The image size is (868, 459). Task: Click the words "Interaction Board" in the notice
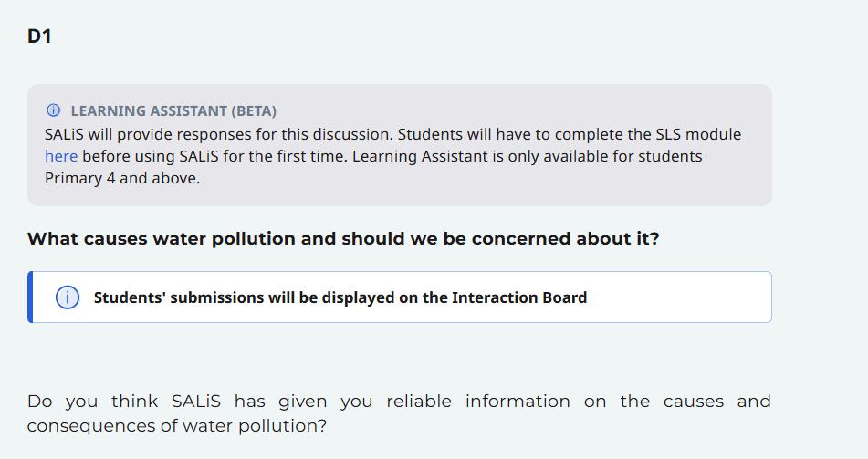point(518,297)
